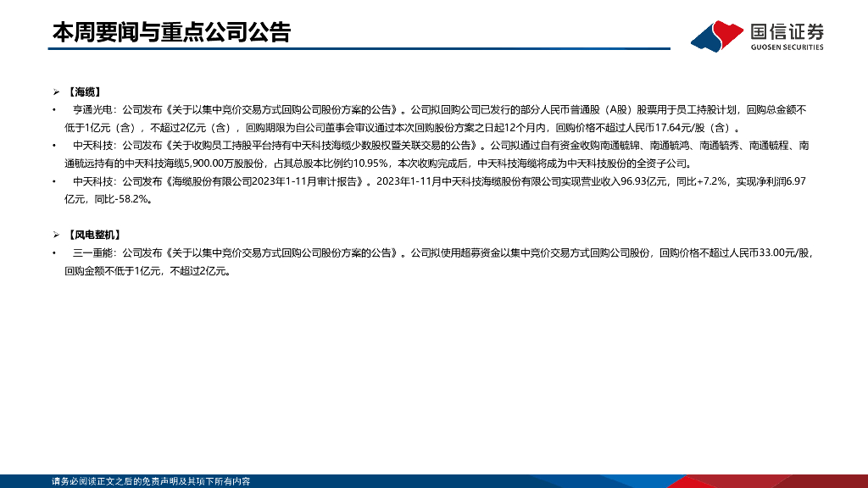This screenshot has width=868, height=488.
Task: Click the text 同比-58.2%
Action: [x=121, y=199]
